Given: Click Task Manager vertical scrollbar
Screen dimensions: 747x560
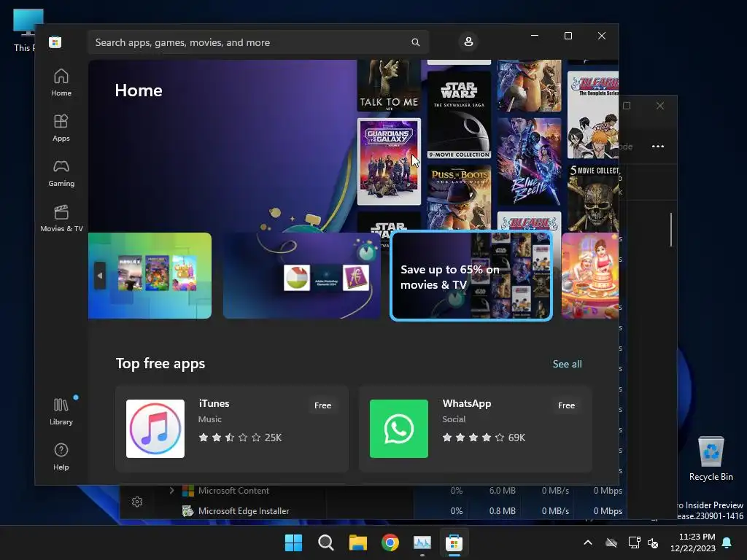Looking at the screenshot, I should pos(671,230).
